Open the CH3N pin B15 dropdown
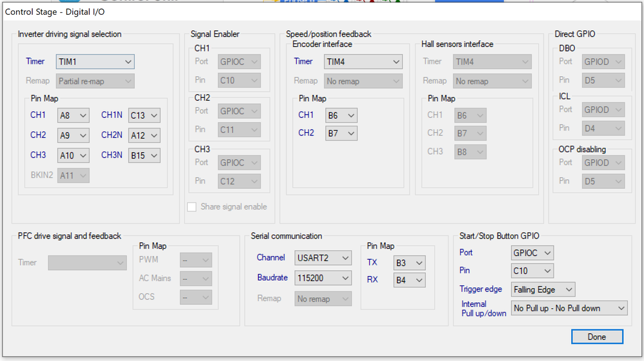 click(144, 155)
